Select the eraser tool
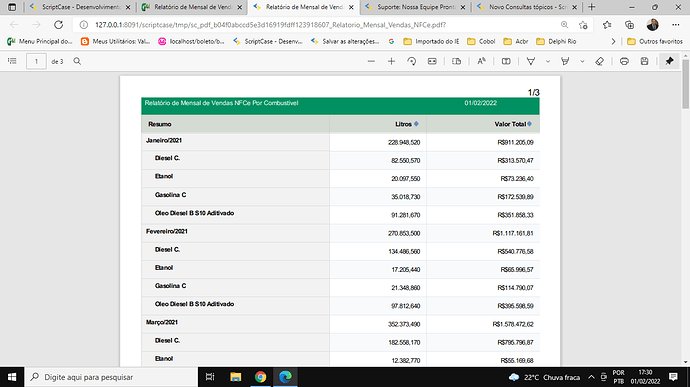The height and width of the screenshot is (387, 690). tap(599, 61)
